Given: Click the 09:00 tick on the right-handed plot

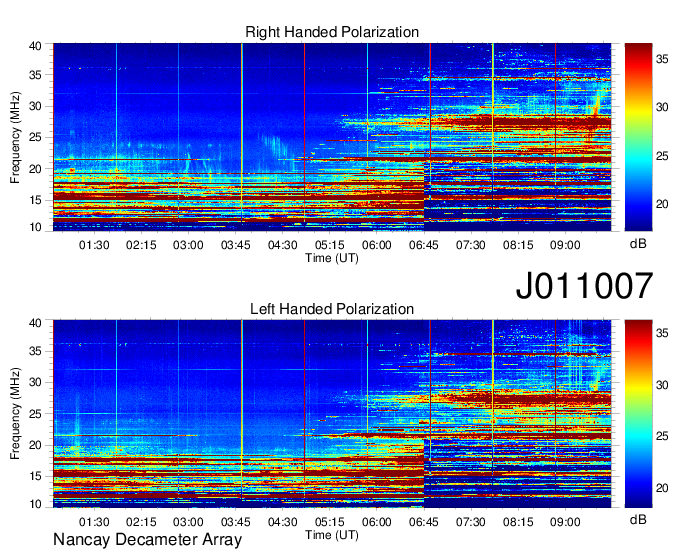Looking at the screenshot, I should pos(565,245).
